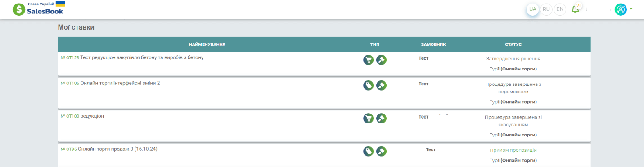Click the SalesBook logo

(x=39, y=9)
